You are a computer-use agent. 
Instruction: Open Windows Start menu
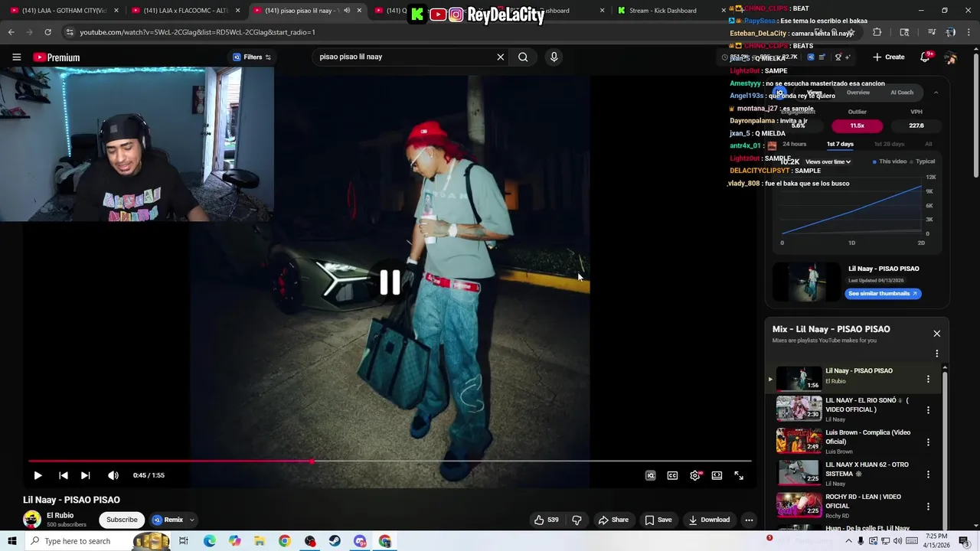click(x=12, y=541)
